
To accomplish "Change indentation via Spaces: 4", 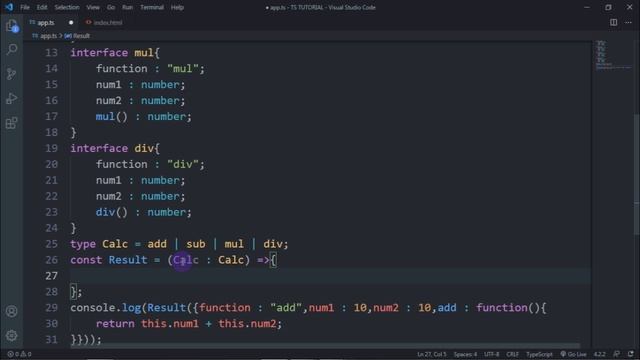I will pyautogui.click(x=465, y=354).
